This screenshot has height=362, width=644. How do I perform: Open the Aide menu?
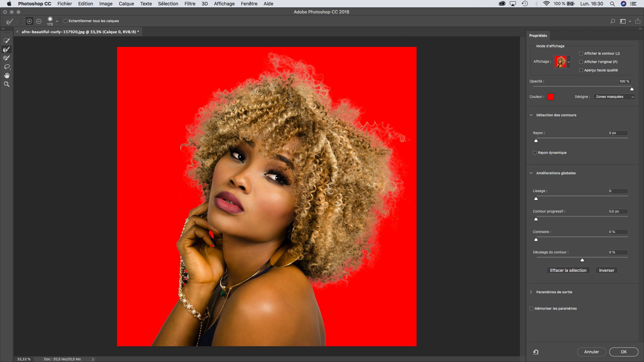tap(268, 4)
